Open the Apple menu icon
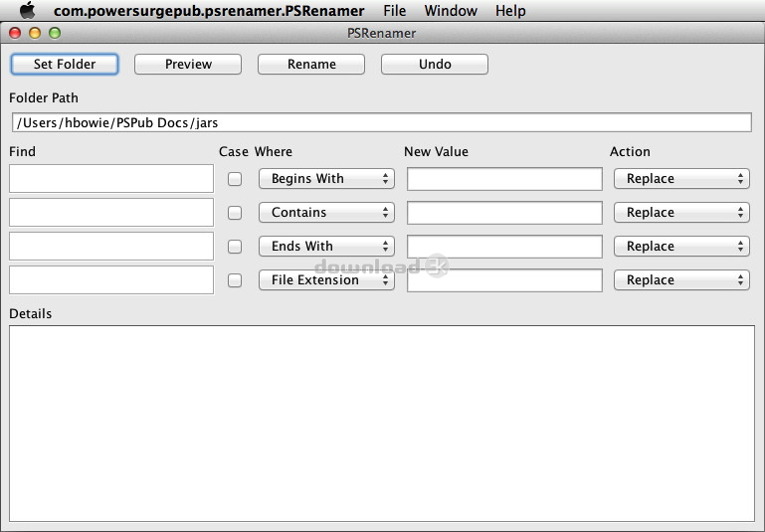 pos(28,11)
